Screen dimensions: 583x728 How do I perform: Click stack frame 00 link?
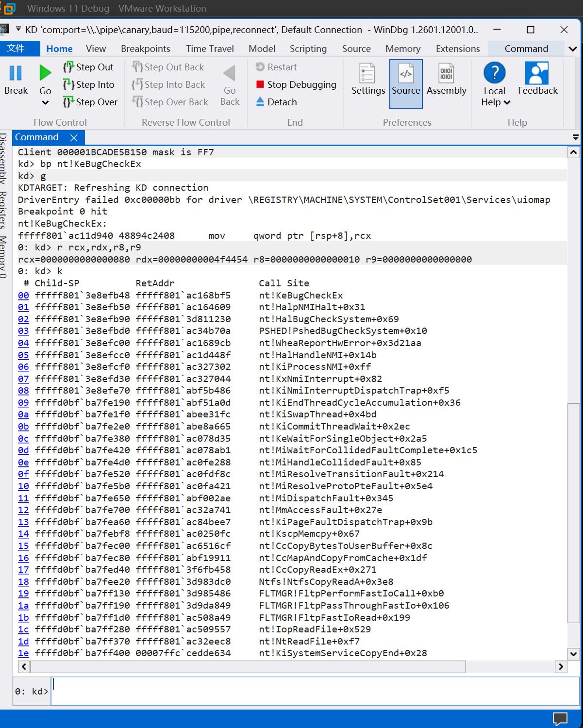[23, 295]
